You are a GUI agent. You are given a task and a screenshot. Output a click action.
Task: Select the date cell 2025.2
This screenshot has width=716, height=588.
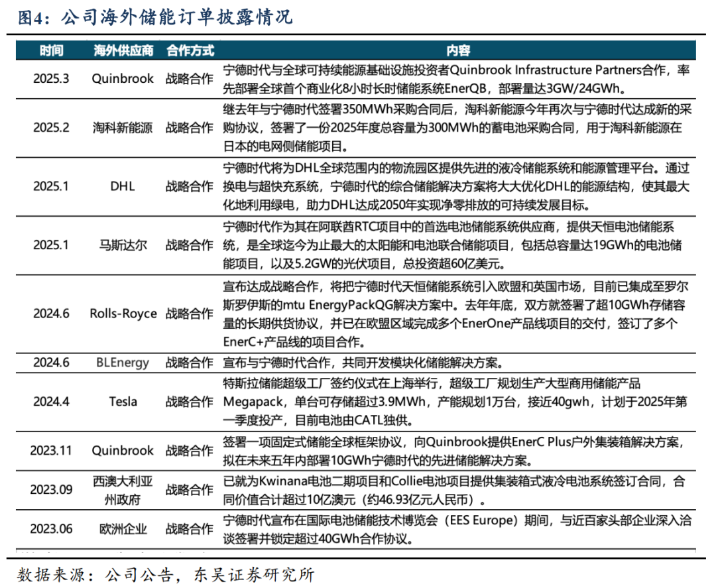51,127
